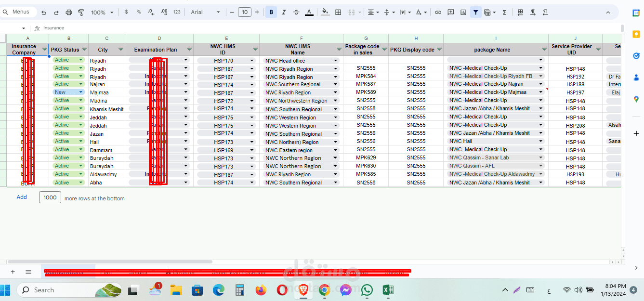Select the HSP208 provider cell
The height and width of the screenshot is (301, 644).
[x=575, y=126]
